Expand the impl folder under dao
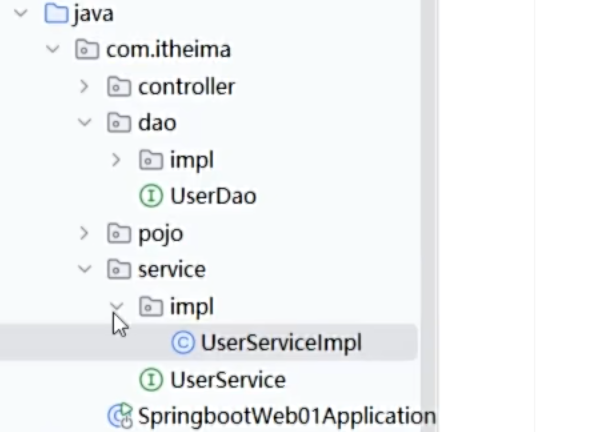The height and width of the screenshot is (432, 606). 116,160
